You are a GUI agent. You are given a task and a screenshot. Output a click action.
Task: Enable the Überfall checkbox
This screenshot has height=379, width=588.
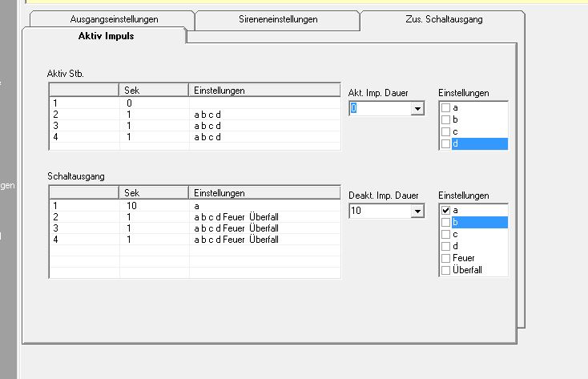(x=445, y=271)
